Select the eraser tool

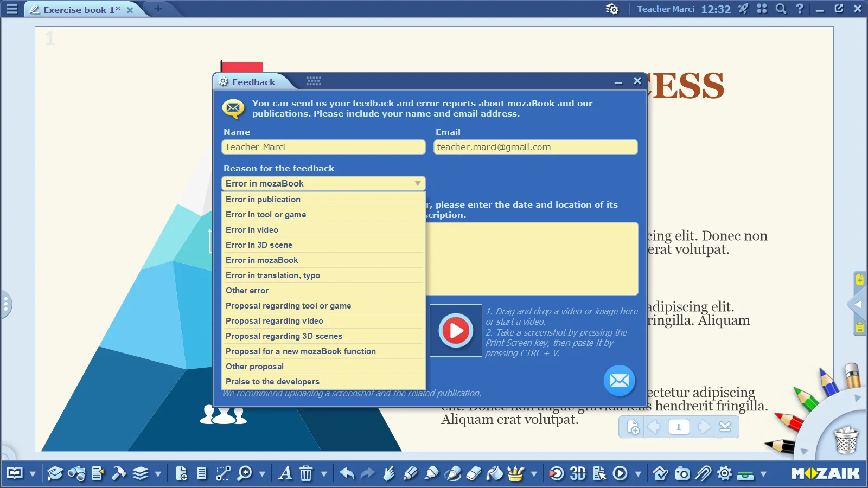(474, 473)
